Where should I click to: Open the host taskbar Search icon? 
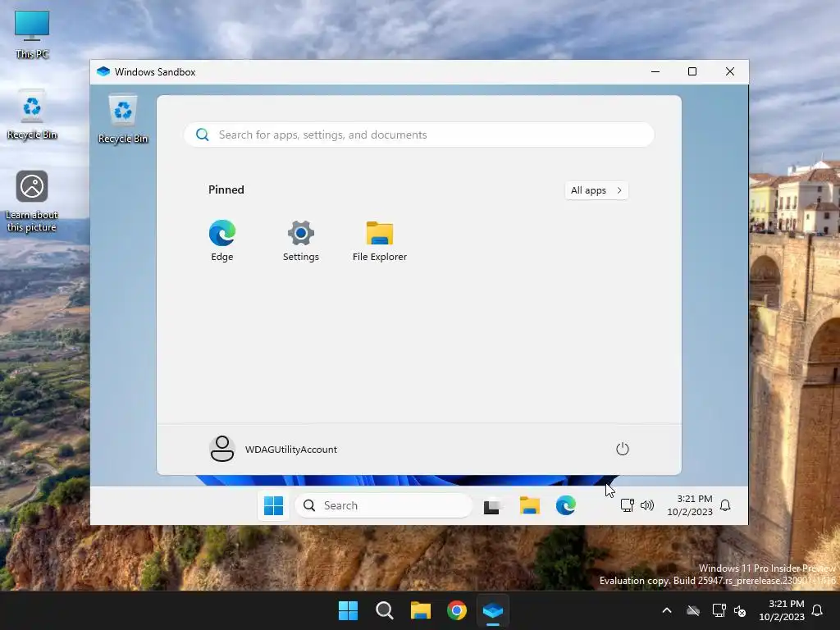point(385,610)
